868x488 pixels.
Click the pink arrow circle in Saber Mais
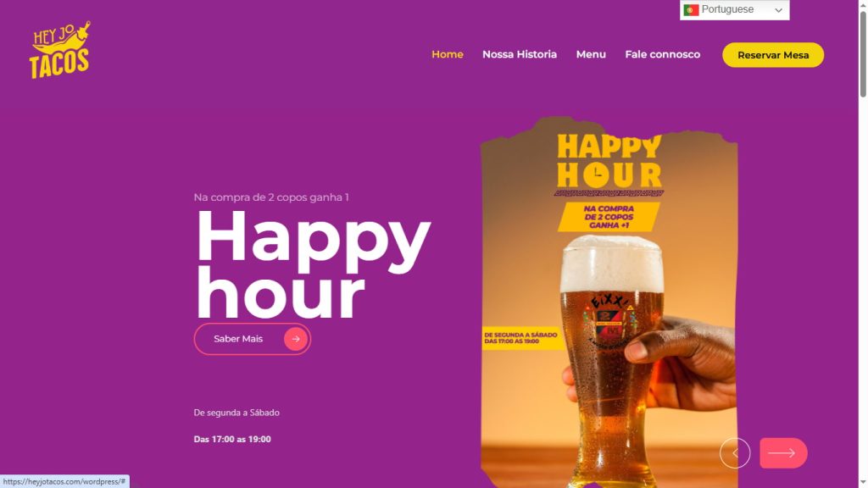point(296,339)
